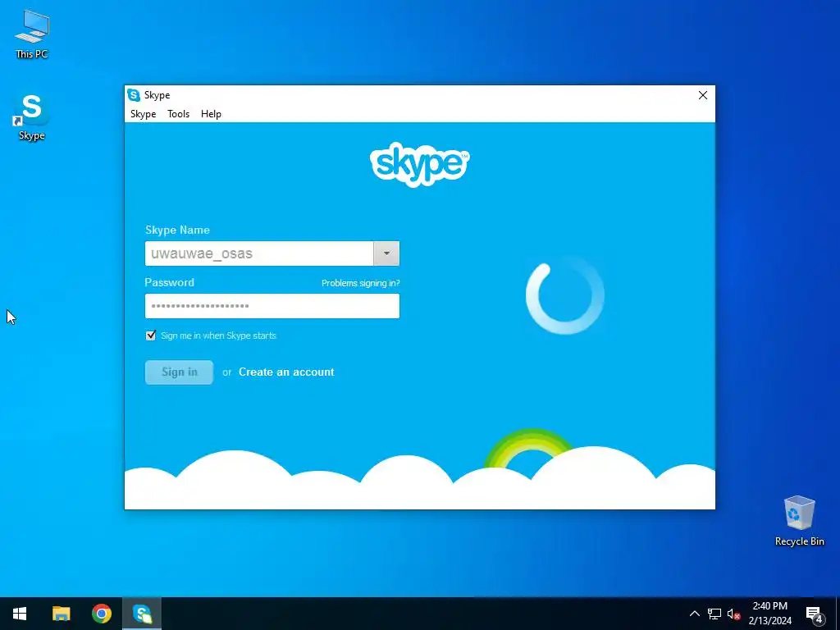Click the Skype taskbar button
This screenshot has height=630, width=840.
point(142,614)
